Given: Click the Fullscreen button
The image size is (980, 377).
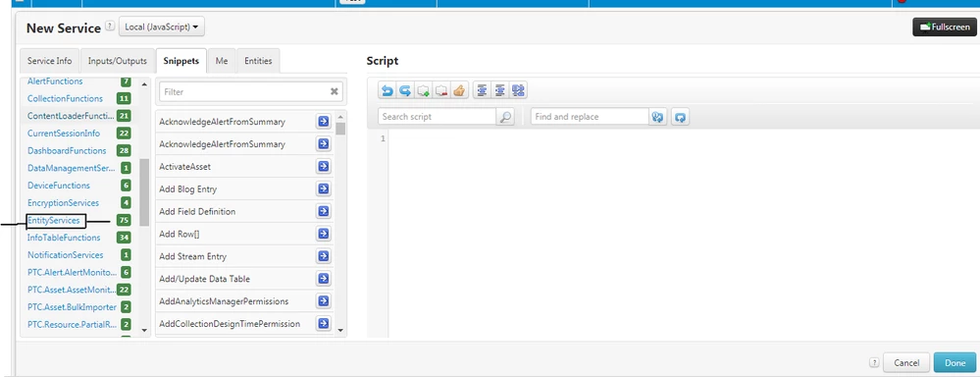Looking at the screenshot, I should pos(945,27).
